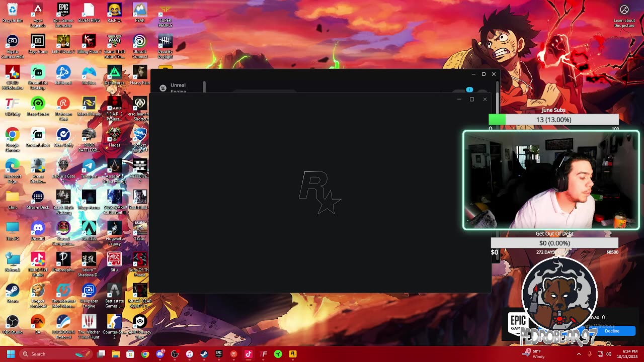Image resolution: width=644 pixels, height=362 pixels.
Task: Select the Telegram desktop shortcut
Action: click(x=89, y=169)
